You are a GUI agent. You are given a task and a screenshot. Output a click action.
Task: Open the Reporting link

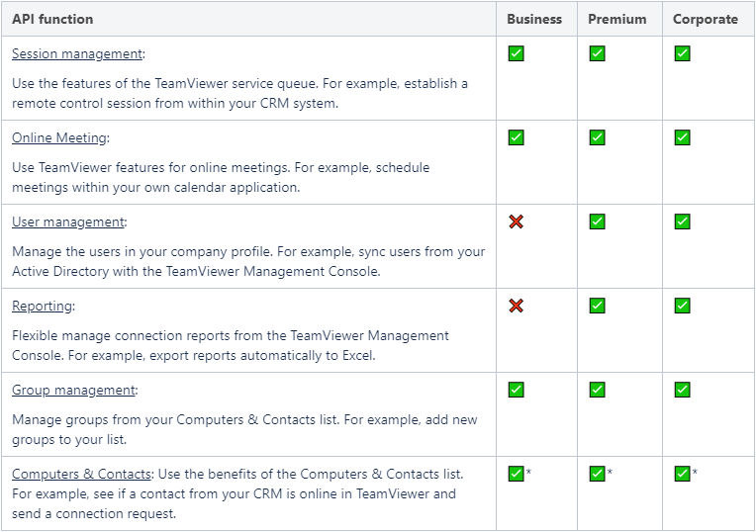(42, 306)
